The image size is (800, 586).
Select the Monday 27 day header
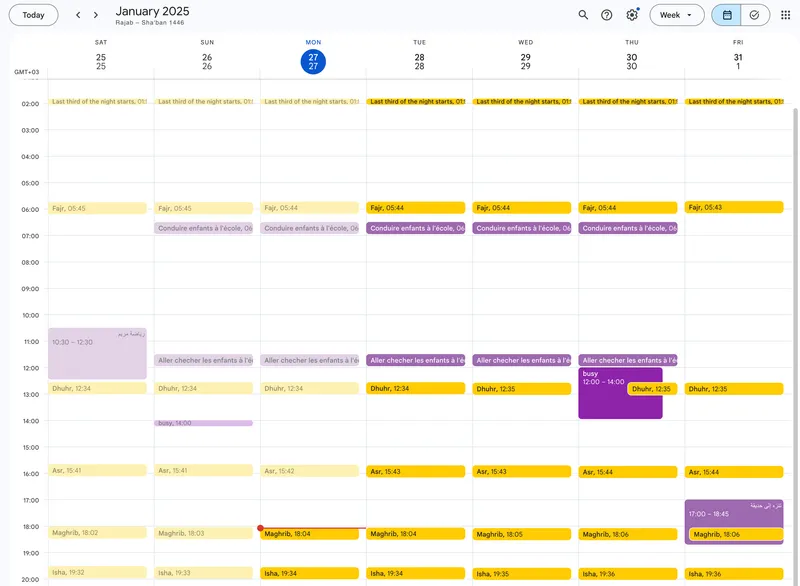[313, 60]
